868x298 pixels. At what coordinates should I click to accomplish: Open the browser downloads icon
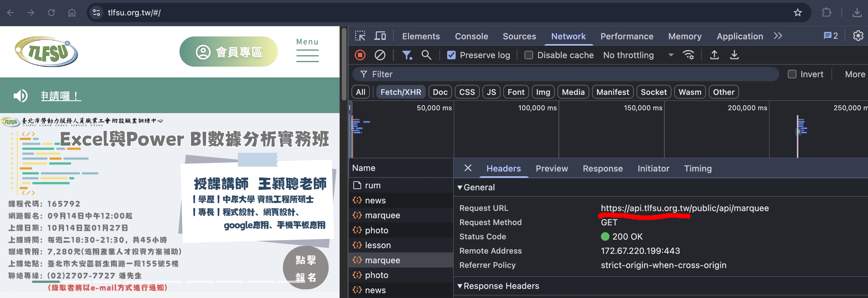click(x=857, y=13)
